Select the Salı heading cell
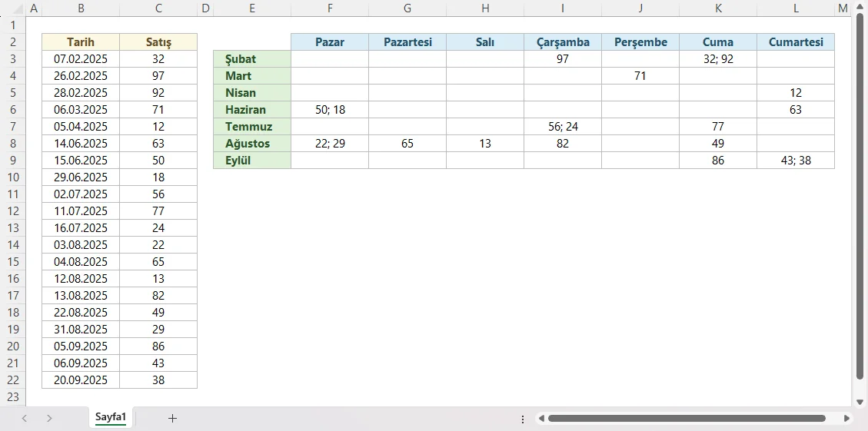Screen dimensions: 868x431 click(x=485, y=42)
